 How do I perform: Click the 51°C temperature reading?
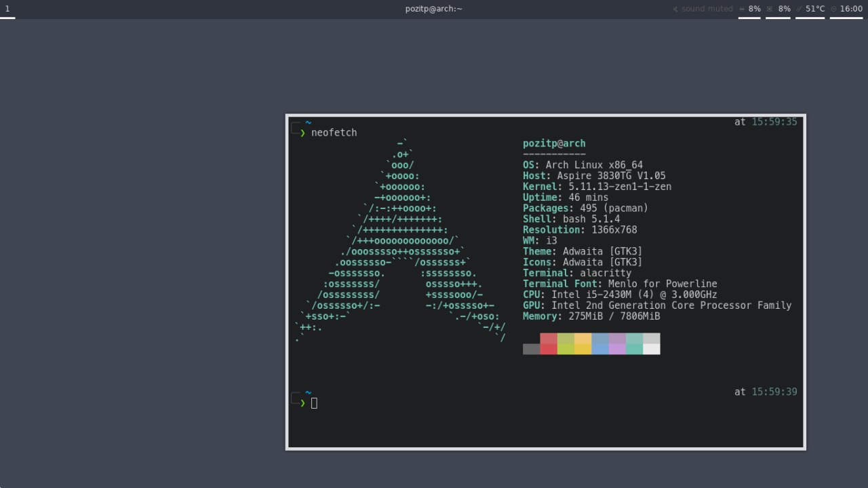(815, 9)
